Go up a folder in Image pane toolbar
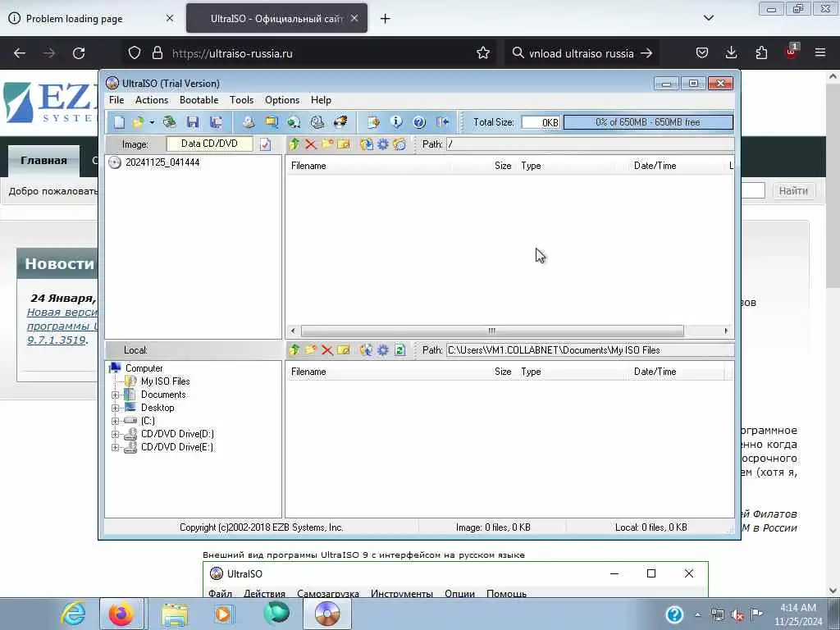The height and width of the screenshot is (630, 840). 294,144
